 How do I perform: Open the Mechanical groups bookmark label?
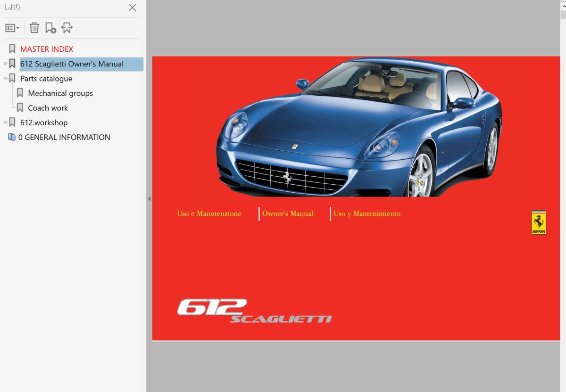pyautogui.click(x=60, y=93)
